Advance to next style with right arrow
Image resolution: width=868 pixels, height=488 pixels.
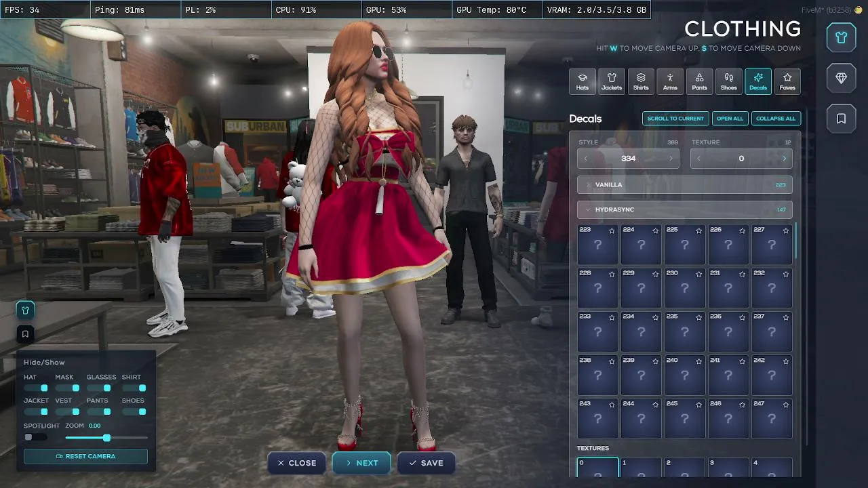click(671, 159)
